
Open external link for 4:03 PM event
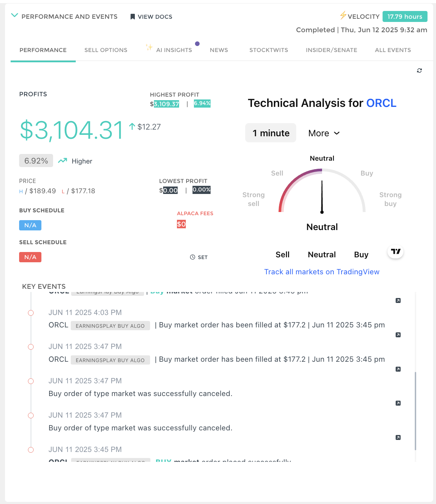(x=398, y=335)
